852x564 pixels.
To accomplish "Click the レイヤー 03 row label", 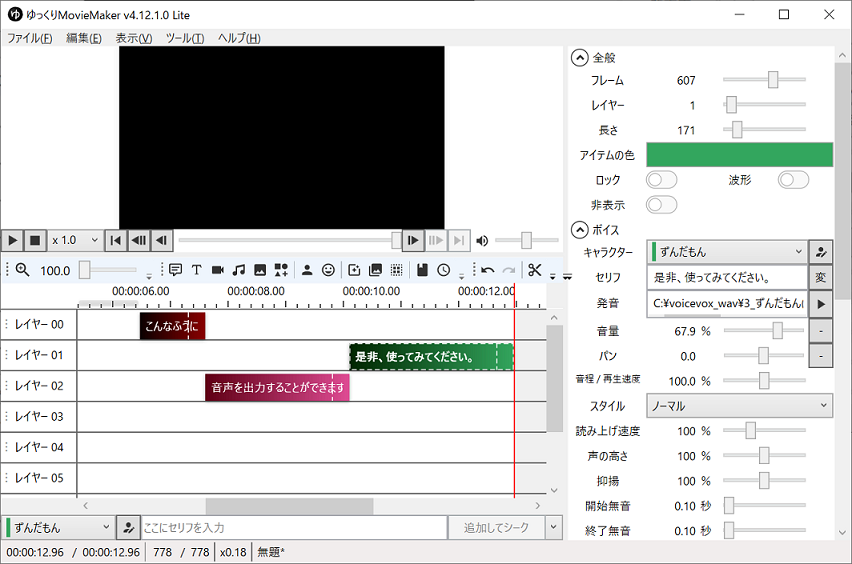I will pyautogui.click(x=39, y=417).
